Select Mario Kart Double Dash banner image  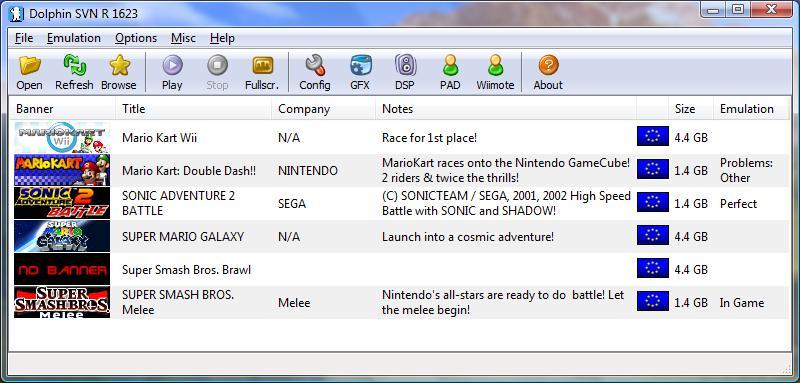pyautogui.click(x=62, y=170)
